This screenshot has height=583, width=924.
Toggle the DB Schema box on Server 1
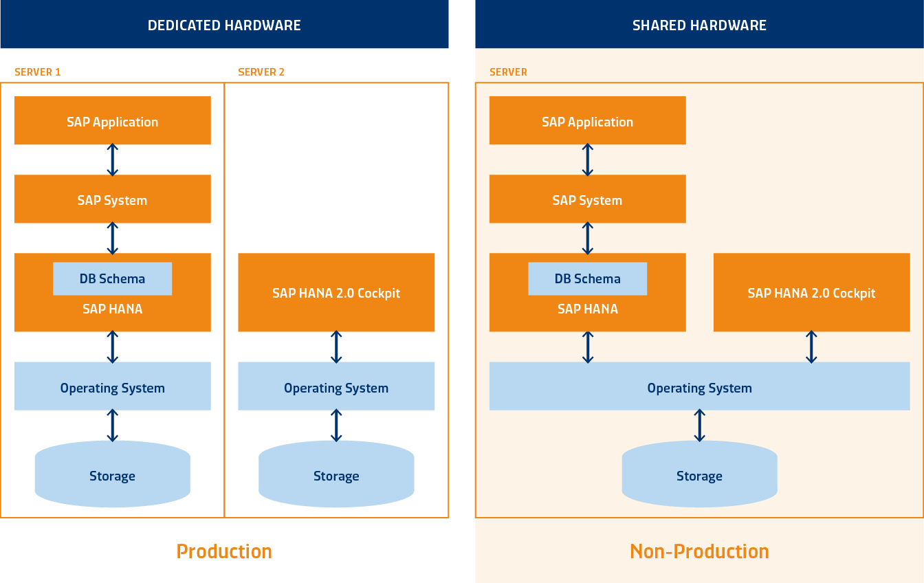(112, 278)
